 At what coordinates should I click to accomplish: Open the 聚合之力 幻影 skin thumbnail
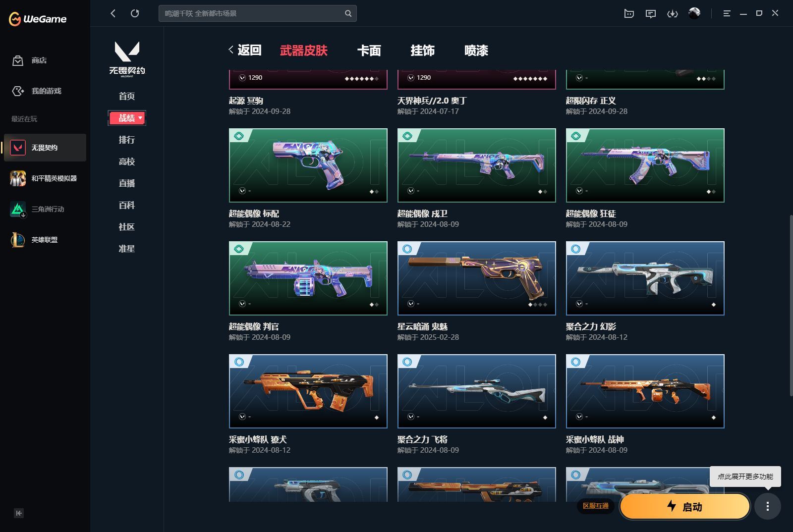click(x=645, y=278)
